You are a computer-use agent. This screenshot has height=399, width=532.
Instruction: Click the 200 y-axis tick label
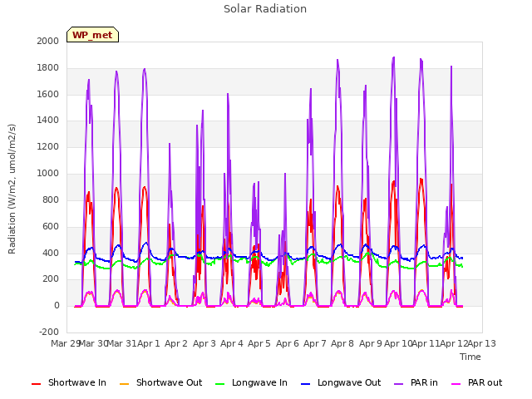[x=51, y=279]
